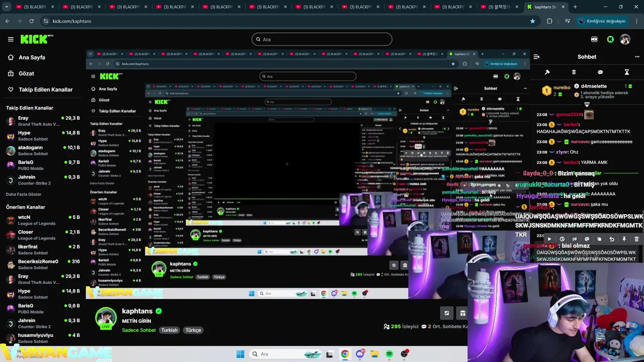644x362 pixels.
Task: Click the gift subscription button below video
Action: [462, 313]
